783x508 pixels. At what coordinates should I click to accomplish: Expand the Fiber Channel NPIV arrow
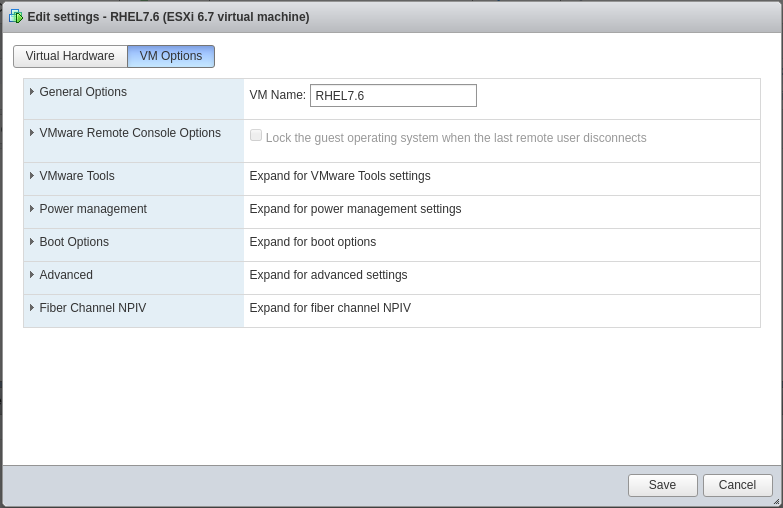coord(32,308)
